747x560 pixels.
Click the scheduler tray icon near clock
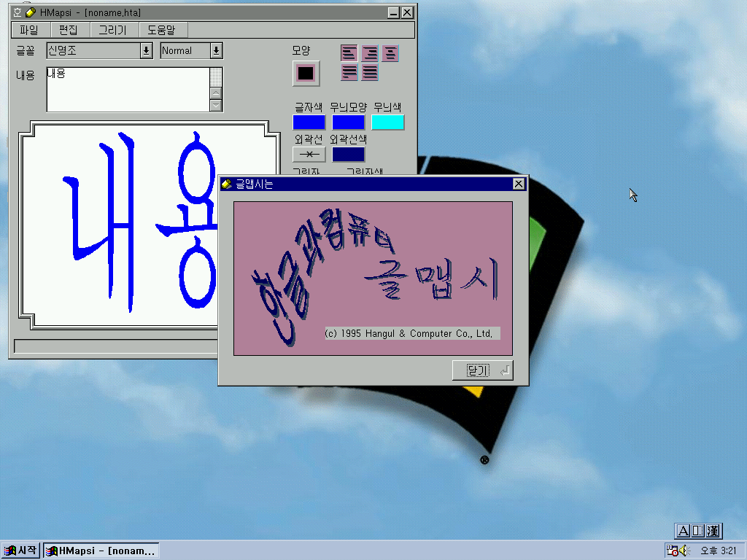click(672, 551)
